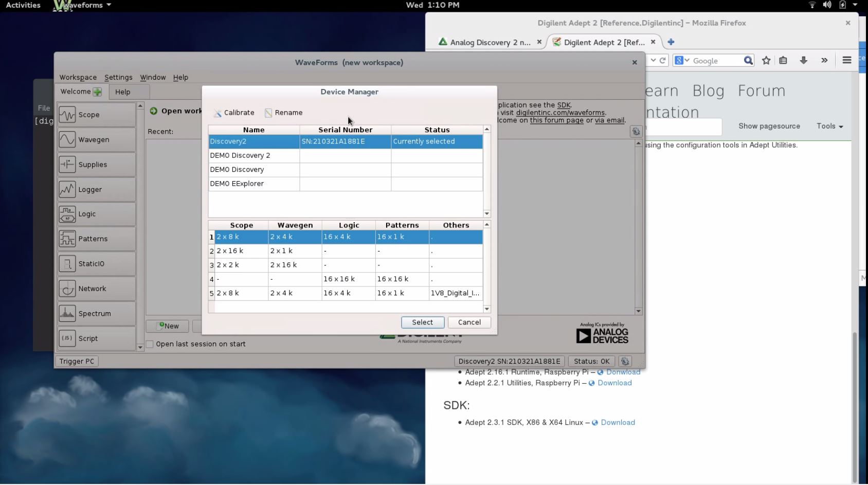Select DEMO EExplorer device row
This screenshot has width=868, height=485.
(346, 184)
